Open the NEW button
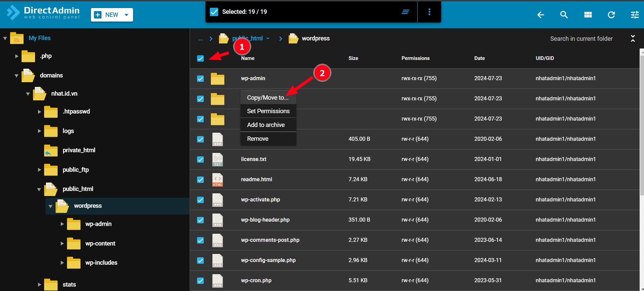 112,15
